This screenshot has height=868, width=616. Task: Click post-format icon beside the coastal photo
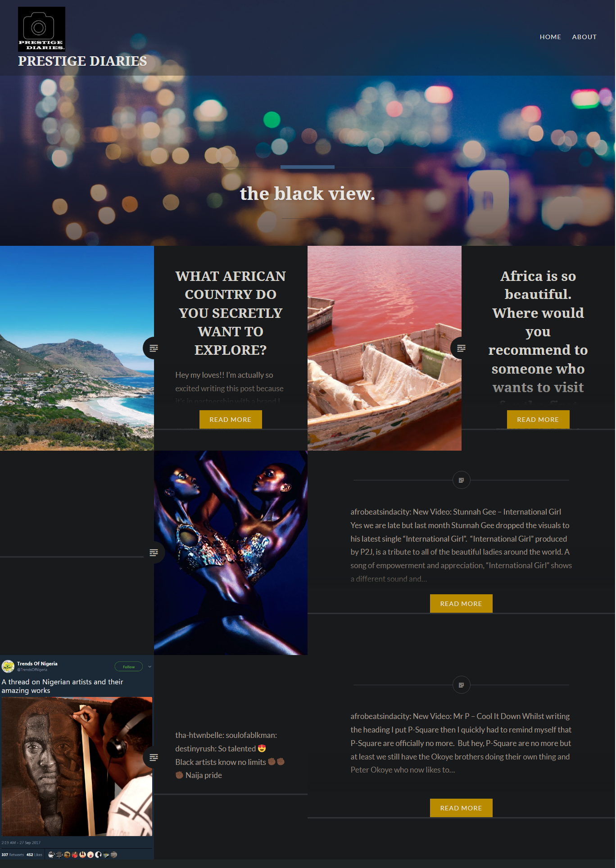click(154, 348)
